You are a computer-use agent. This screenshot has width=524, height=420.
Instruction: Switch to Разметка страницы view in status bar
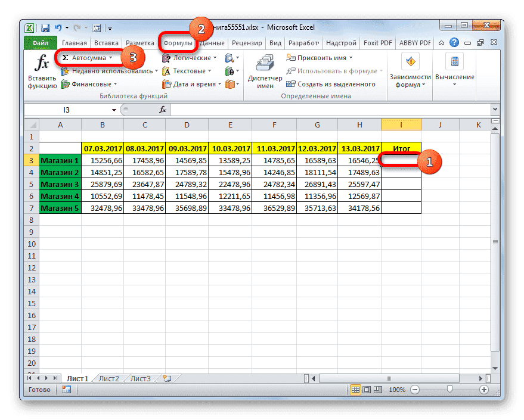[x=367, y=389]
